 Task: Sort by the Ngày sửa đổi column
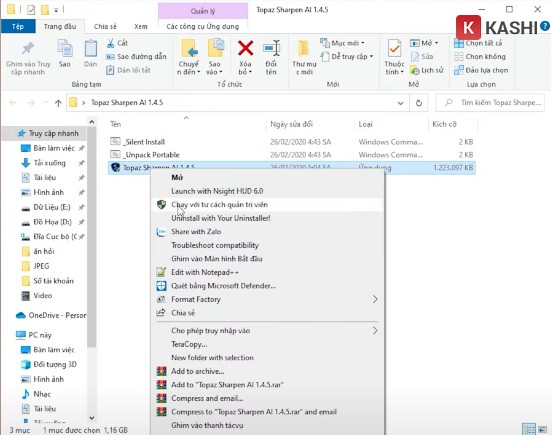291,124
